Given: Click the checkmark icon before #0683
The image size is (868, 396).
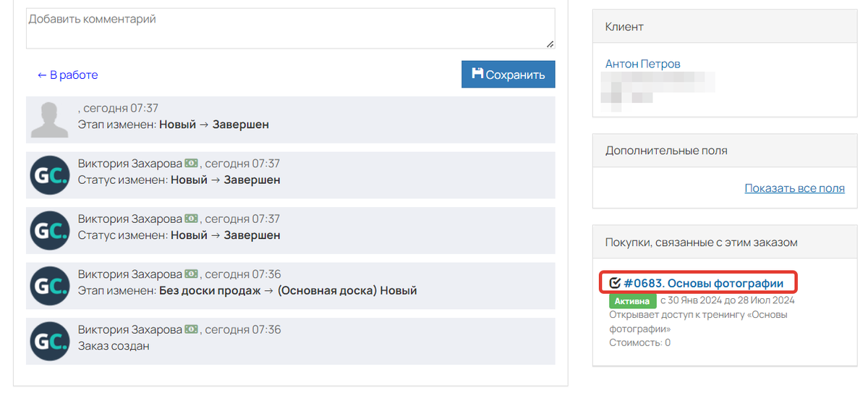Looking at the screenshot, I should (616, 283).
